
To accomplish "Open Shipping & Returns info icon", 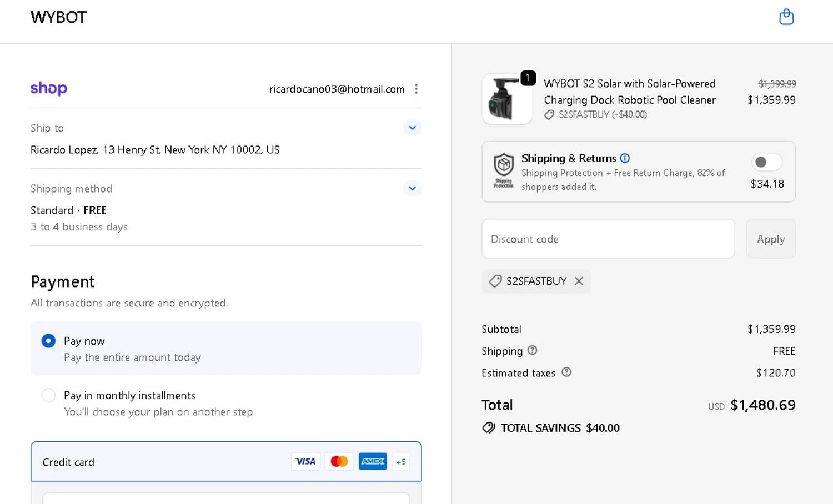I will pyautogui.click(x=625, y=158).
